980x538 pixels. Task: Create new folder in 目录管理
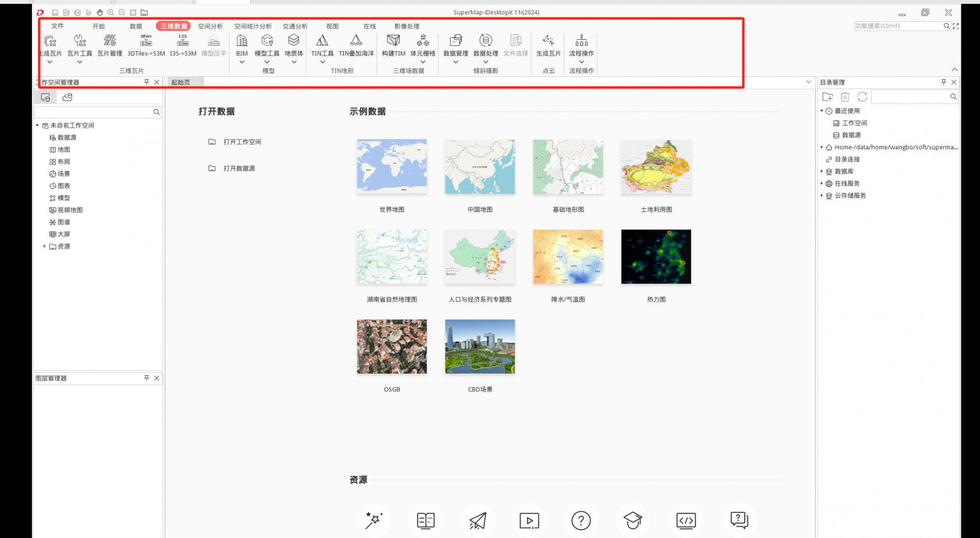[x=827, y=97]
